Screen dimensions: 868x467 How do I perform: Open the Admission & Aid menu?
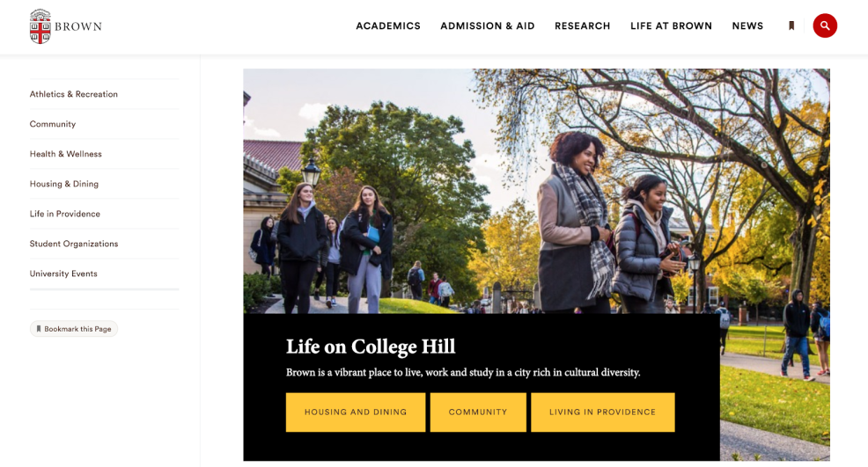[x=488, y=26]
